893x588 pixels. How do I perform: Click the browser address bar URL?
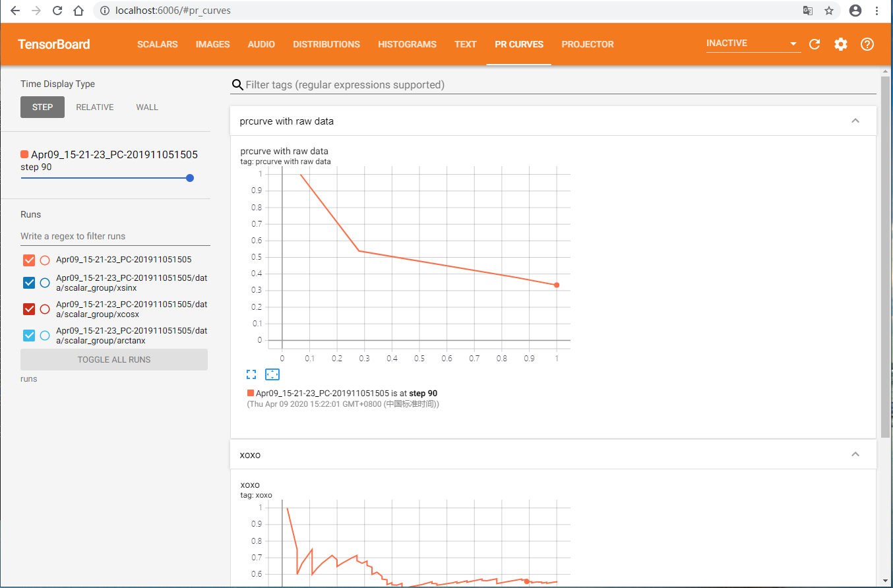coord(173,11)
